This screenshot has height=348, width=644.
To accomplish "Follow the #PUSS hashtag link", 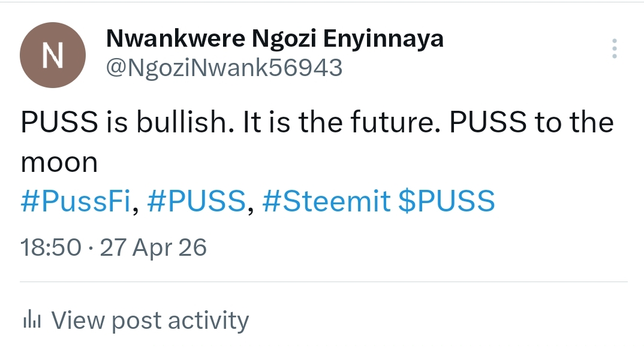I will (x=196, y=202).
